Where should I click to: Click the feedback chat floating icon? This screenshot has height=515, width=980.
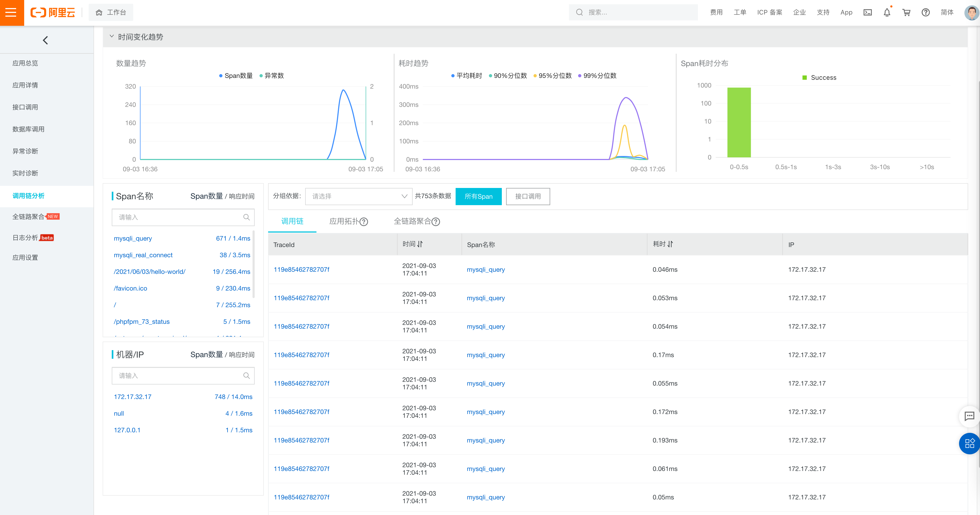969,416
